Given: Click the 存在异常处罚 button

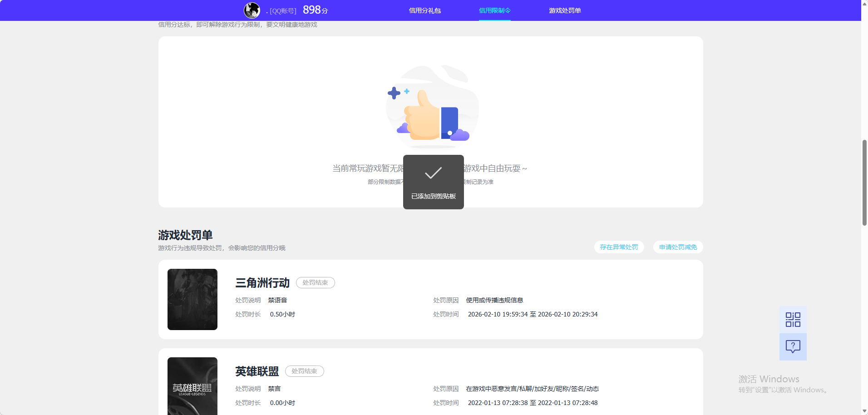Looking at the screenshot, I should 619,247.
